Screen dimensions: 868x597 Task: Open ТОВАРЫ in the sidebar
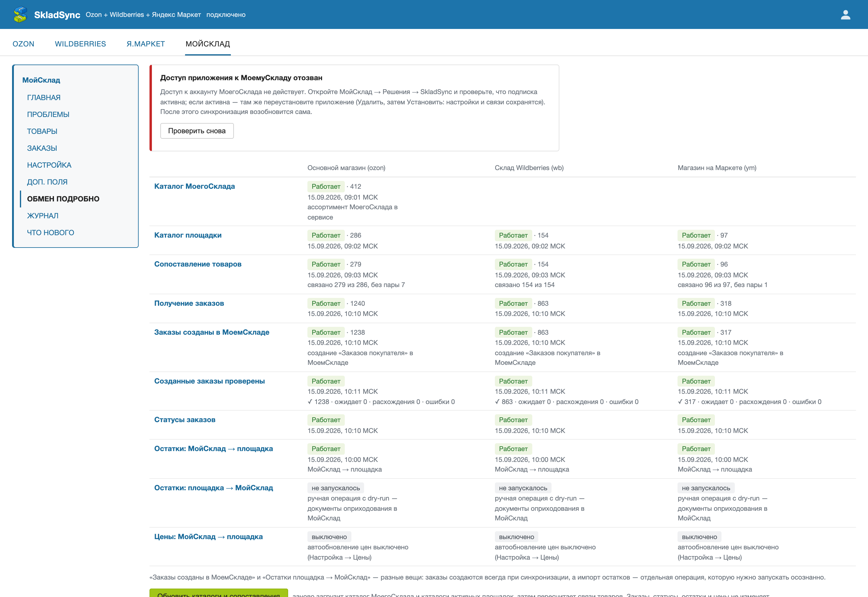(x=42, y=131)
